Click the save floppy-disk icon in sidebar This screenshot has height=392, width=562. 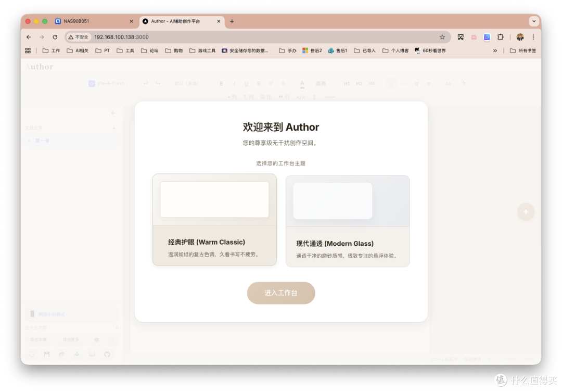point(47,355)
